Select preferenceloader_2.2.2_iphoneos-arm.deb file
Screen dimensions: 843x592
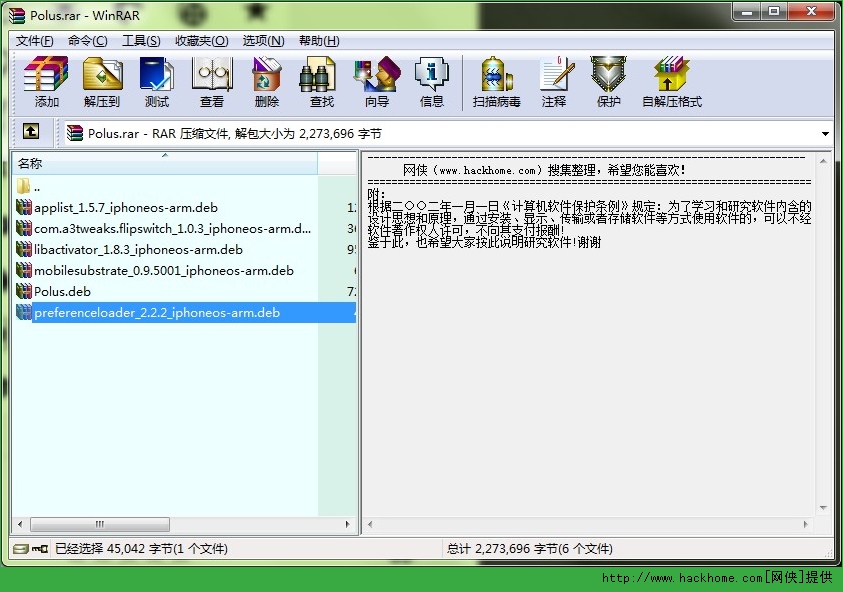(x=184, y=312)
